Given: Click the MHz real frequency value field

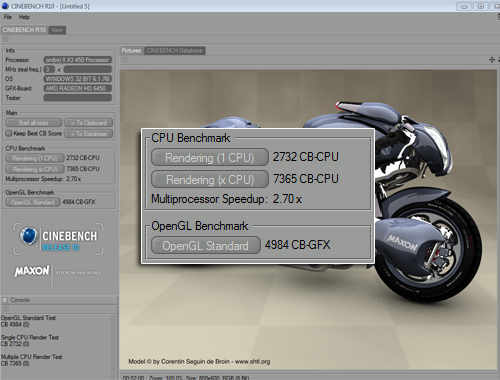Looking at the screenshot, I should 88,69.
